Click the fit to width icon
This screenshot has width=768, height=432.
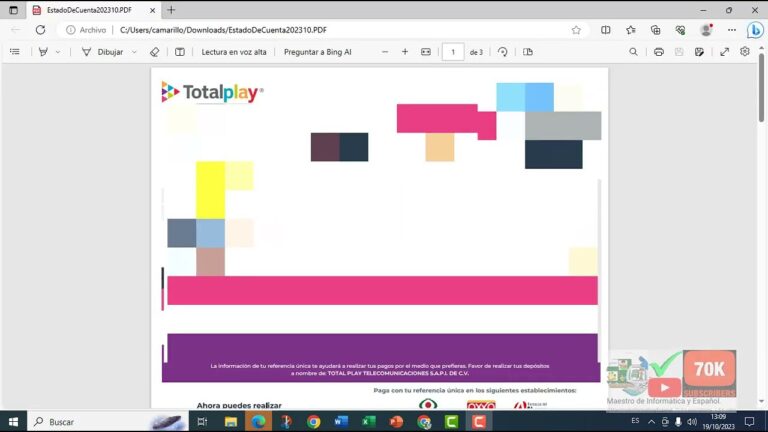coord(426,52)
